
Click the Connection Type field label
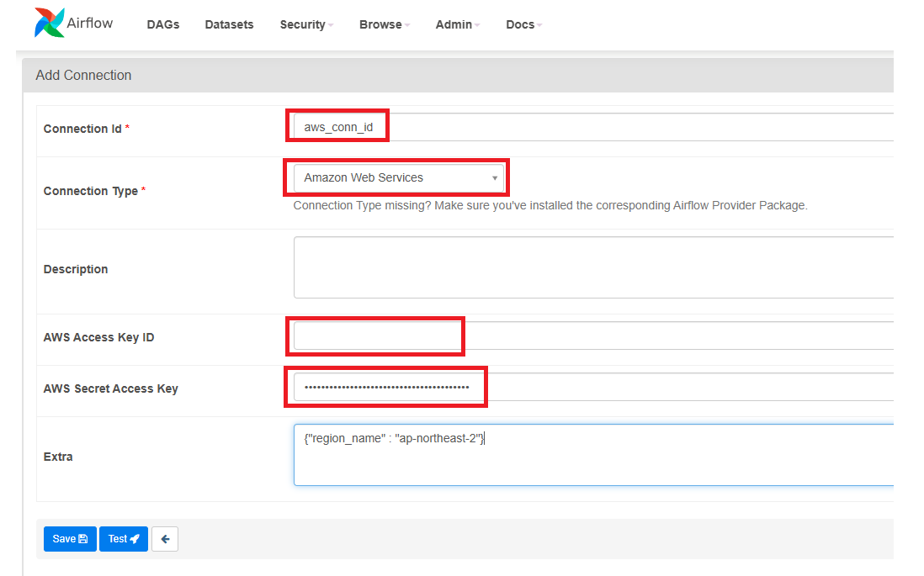click(x=91, y=191)
